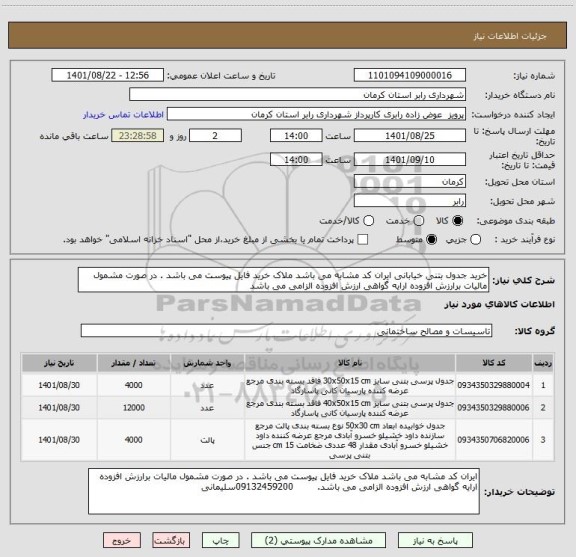576x557 pixels.
Task: Select the کالا/خدمت radio button
Action: click(x=368, y=221)
